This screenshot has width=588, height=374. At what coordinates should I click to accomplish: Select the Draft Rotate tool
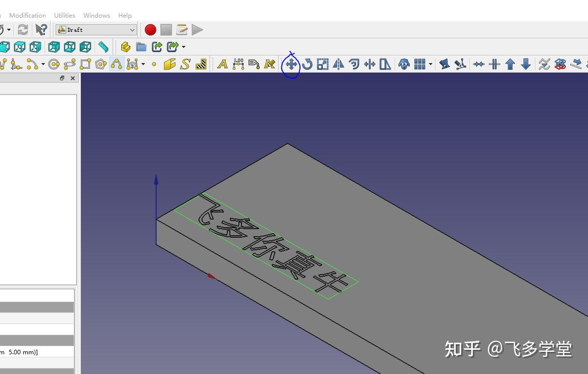click(x=307, y=64)
